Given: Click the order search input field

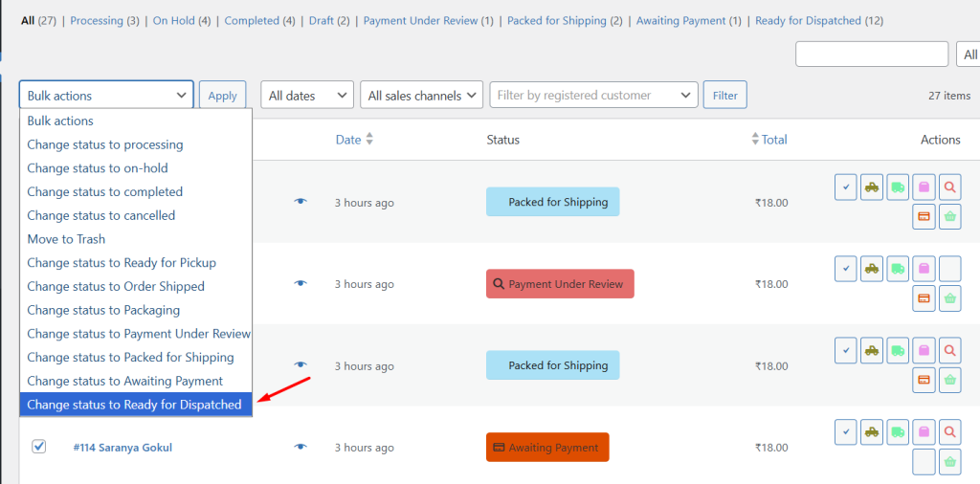Looking at the screenshot, I should coord(872,55).
